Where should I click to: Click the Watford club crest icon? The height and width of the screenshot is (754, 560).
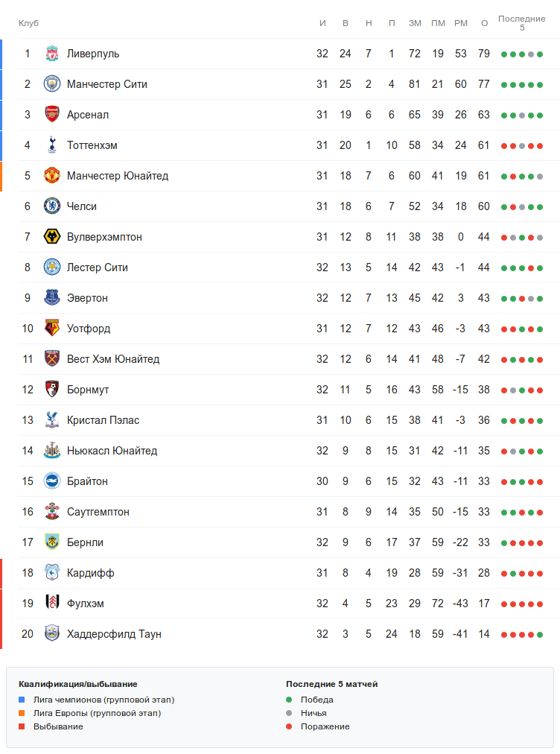(51, 329)
